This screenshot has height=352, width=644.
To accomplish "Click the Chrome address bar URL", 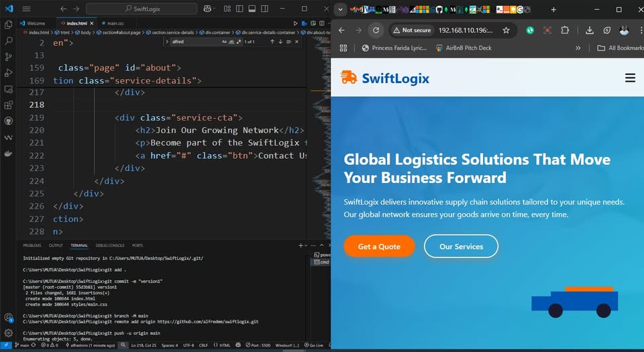I will click(x=466, y=30).
